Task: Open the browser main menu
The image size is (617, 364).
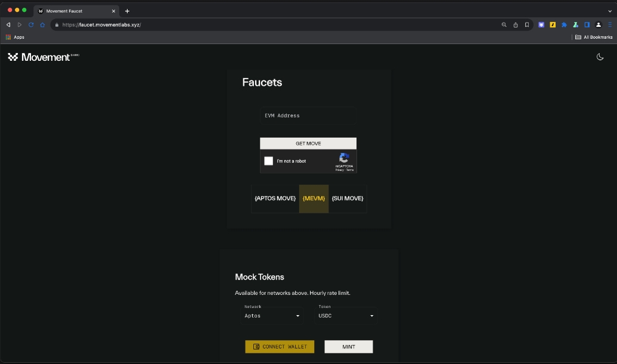Action: point(610,25)
